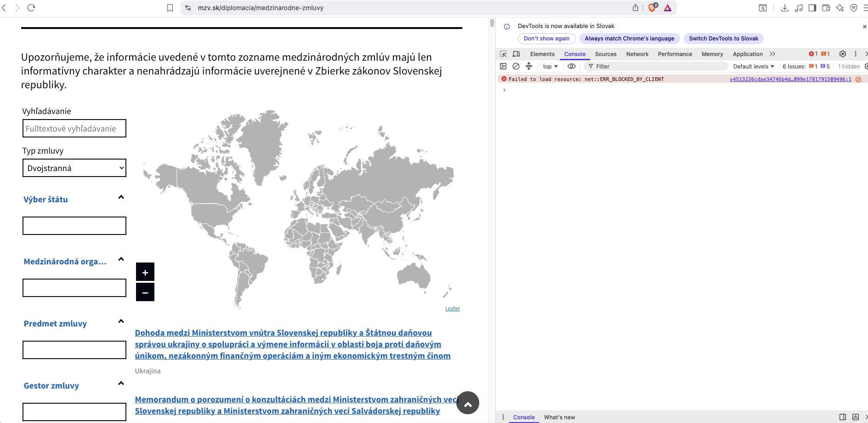Image resolution: width=868 pixels, height=423 pixels.
Task: Activate the DevTools element inspector picker
Action: click(503, 54)
